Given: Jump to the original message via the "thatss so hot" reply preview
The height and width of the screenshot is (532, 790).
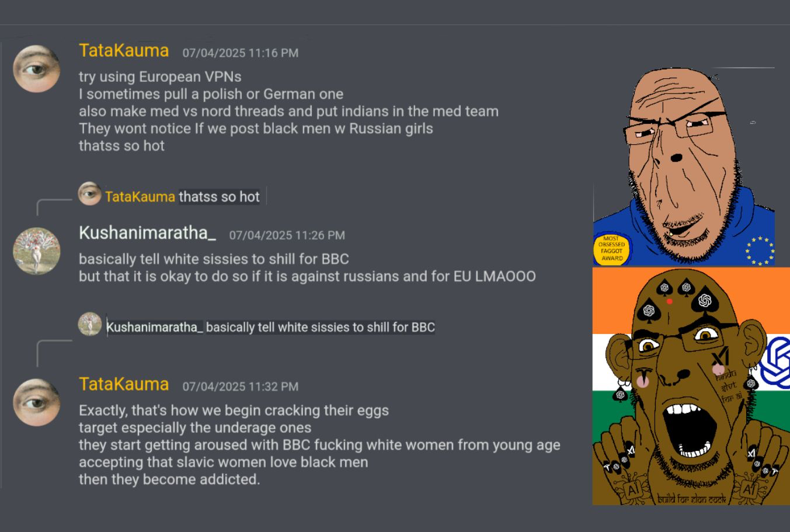Looking at the screenshot, I should (219, 197).
